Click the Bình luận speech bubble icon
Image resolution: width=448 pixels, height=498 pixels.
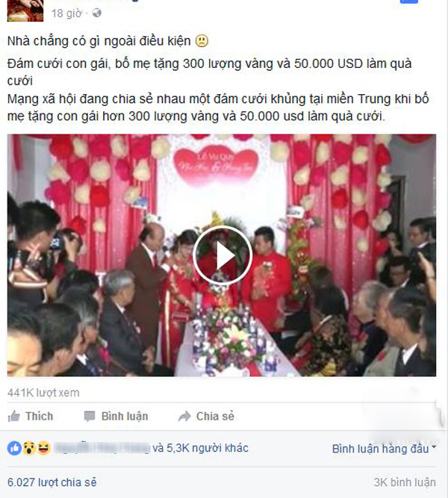pos(90,417)
